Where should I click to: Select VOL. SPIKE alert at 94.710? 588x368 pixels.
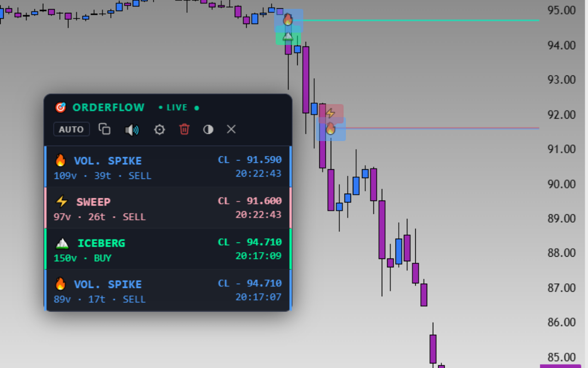(168, 290)
